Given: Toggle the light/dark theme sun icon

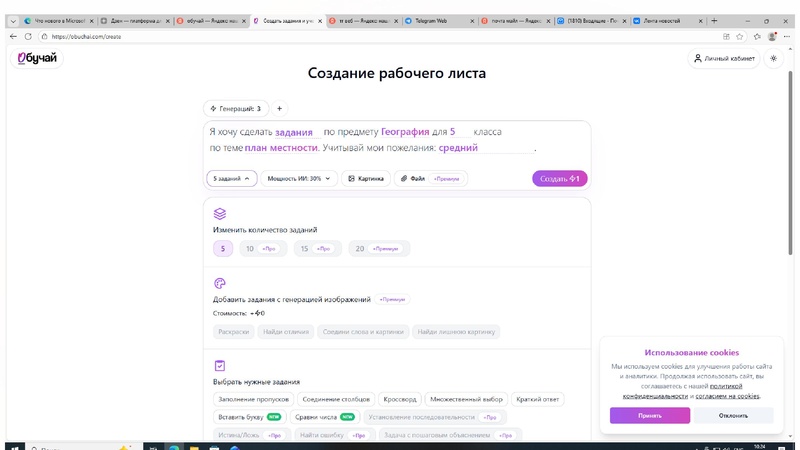Looking at the screenshot, I should coord(773,58).
